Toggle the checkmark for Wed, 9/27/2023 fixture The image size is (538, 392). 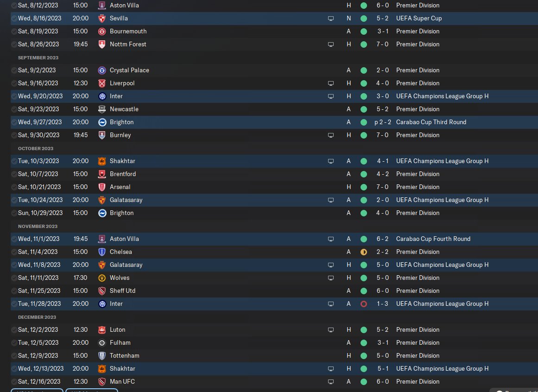(x=14, y=122)
